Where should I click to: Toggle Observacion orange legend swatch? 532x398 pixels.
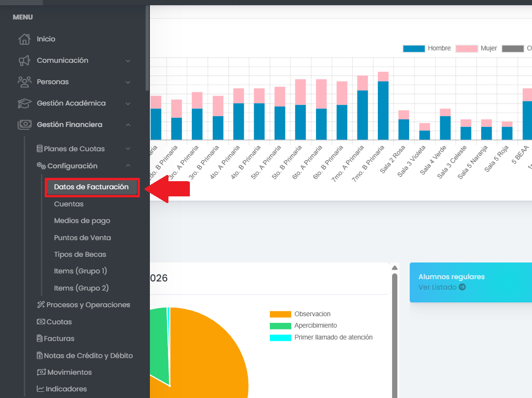click(280, 314)
